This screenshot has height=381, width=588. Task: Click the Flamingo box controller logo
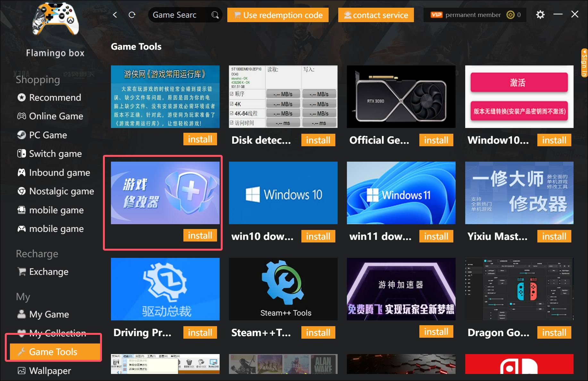pyautogui.click(x=55, y=19)
